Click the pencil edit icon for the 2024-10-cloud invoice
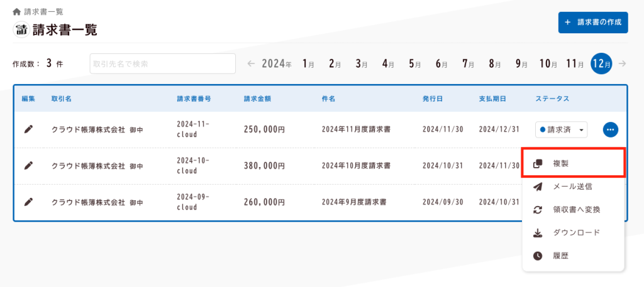Image resolution: width=644 pixels, height=287 pixels. click(28, 166)
